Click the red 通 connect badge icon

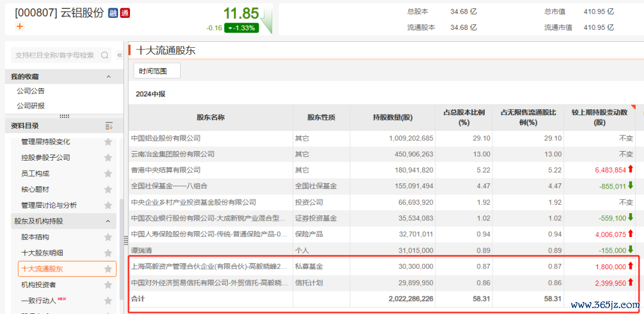coord(125,13)
